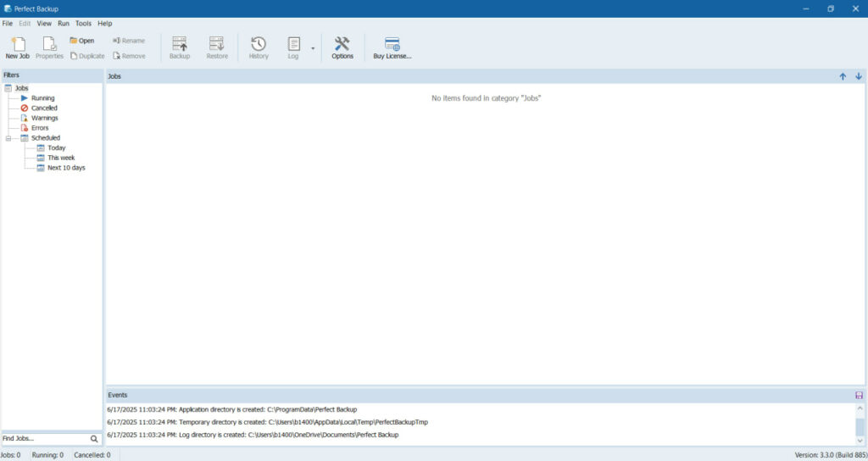Open job Properties in toolbar
This screenshot has width=868, height=461.
[49, 47]
